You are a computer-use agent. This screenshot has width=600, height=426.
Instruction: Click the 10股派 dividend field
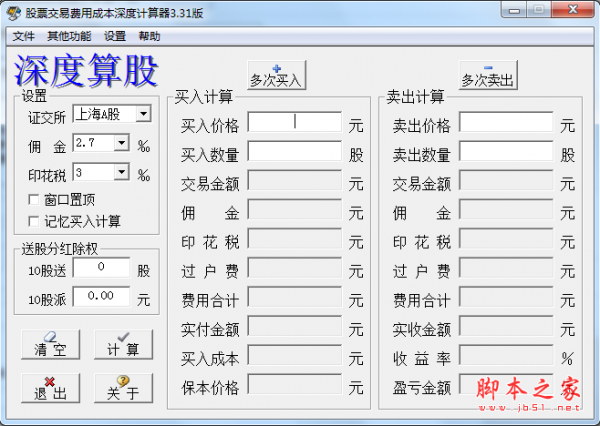click(101, 296)
